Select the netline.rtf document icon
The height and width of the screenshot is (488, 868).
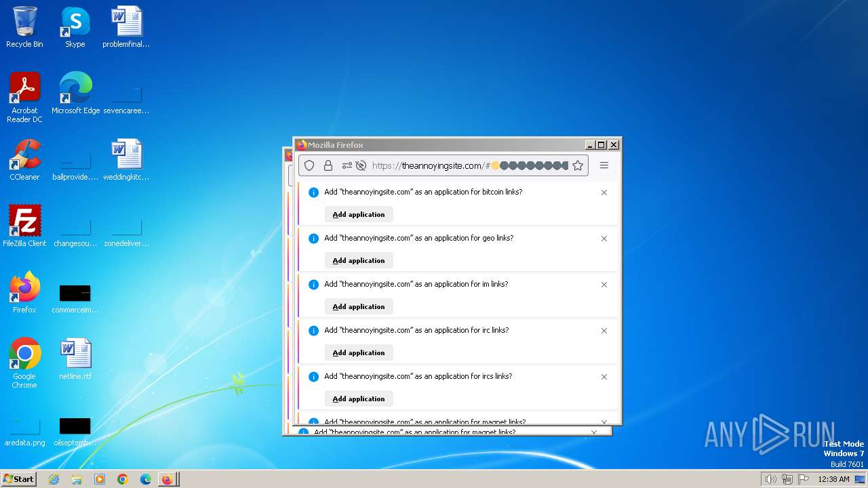[x=75, y=359]
